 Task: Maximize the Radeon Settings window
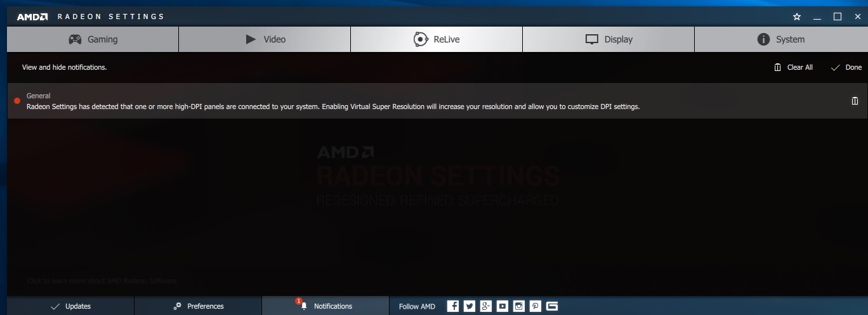838,16
